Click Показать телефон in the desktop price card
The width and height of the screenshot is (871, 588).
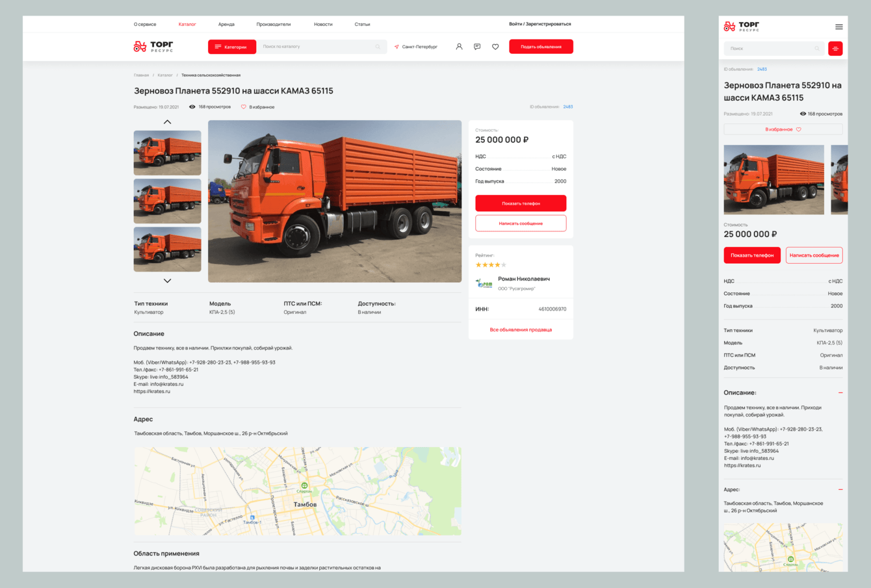(521, 203)
